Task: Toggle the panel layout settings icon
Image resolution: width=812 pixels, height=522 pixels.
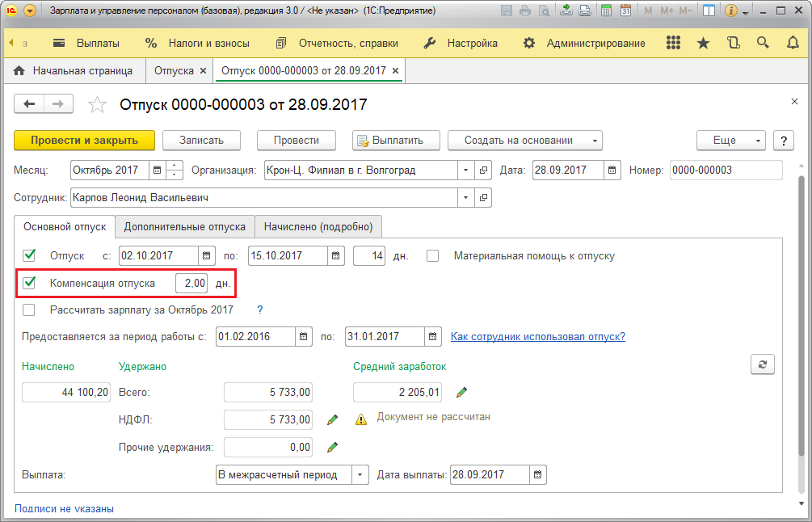Action: (x=709, y=11)
